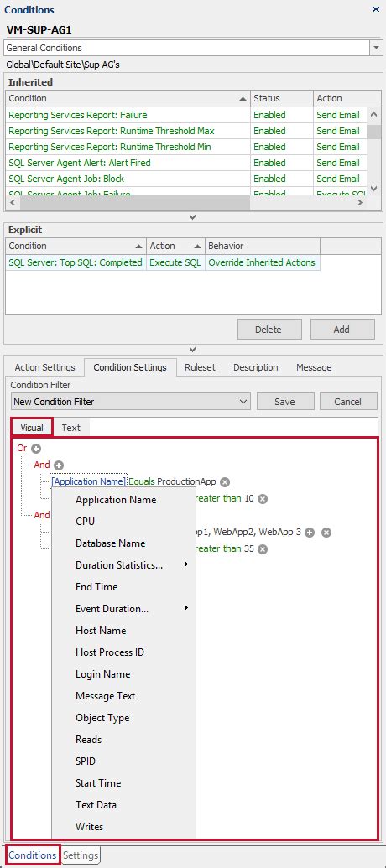This screenshot has height=868, width=386.
Task: Add a new explicit condition
Action: point(342,330)
